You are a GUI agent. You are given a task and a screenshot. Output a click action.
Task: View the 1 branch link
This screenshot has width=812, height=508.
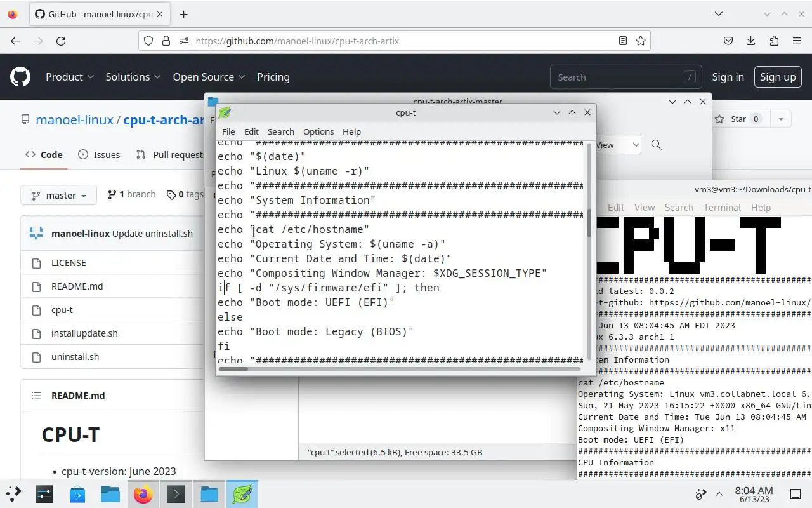tap(132, 194)
